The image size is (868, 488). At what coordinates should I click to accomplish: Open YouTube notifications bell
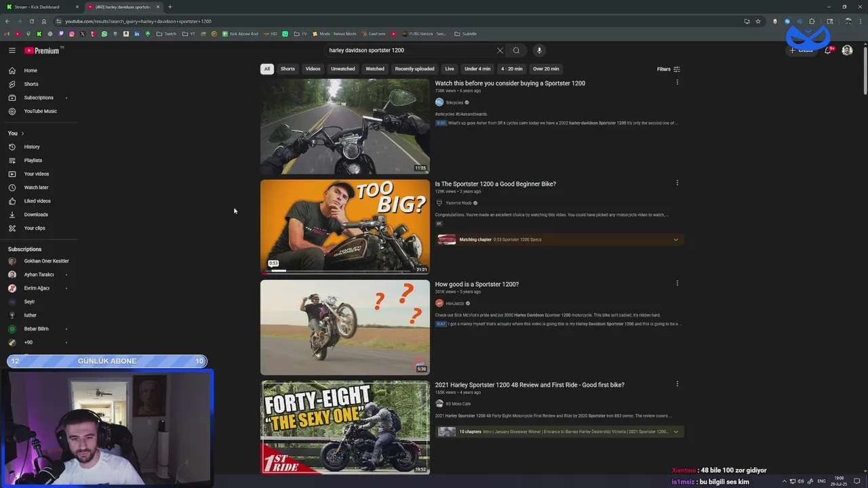pos(827,51)
